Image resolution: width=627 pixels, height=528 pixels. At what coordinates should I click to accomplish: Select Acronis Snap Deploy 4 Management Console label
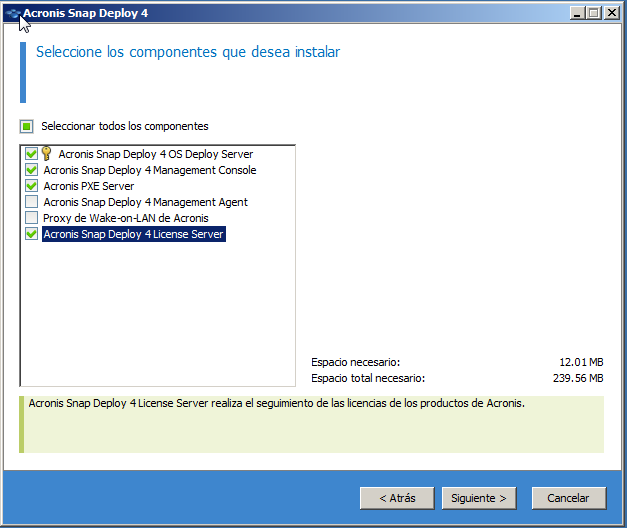click(149, 170)
